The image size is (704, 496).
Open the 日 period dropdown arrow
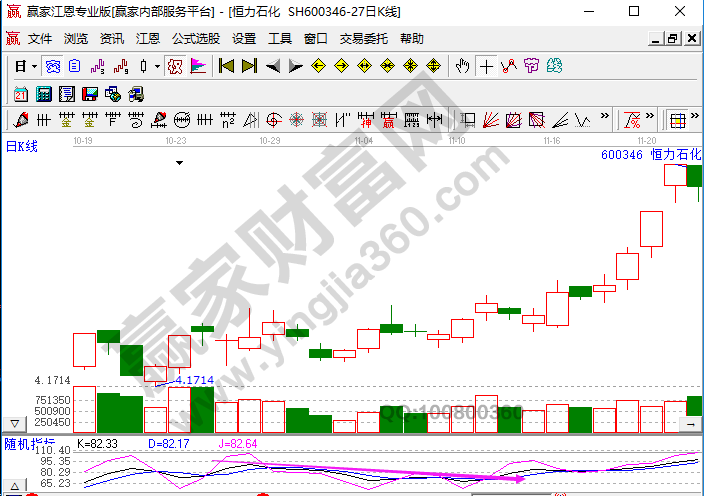(34, 67)
